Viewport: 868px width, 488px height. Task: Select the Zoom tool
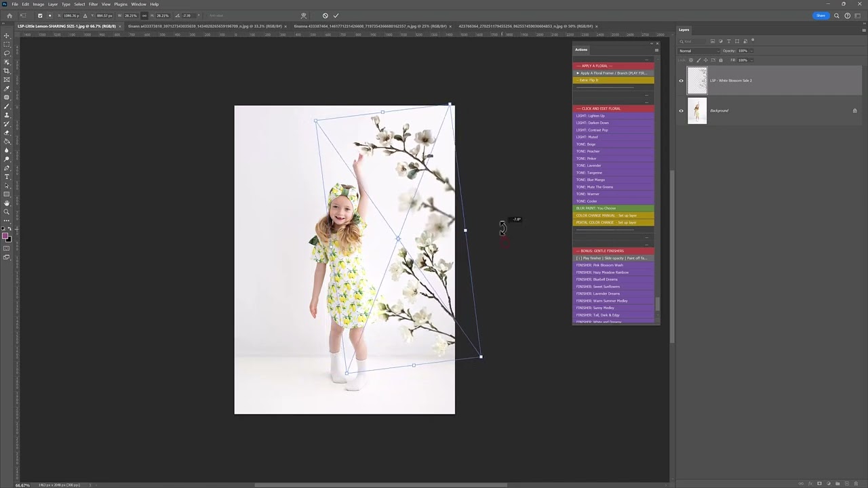pyautogui.click(x=7, y=212)
